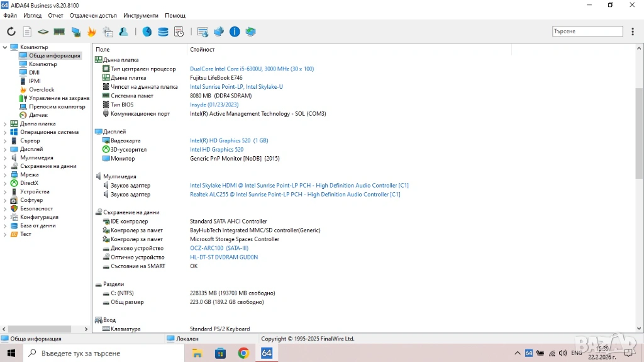The height and width of the screenshot is (362, 644).
Task: Click the flame stability test toolbar icon
Action: [92, 31]
